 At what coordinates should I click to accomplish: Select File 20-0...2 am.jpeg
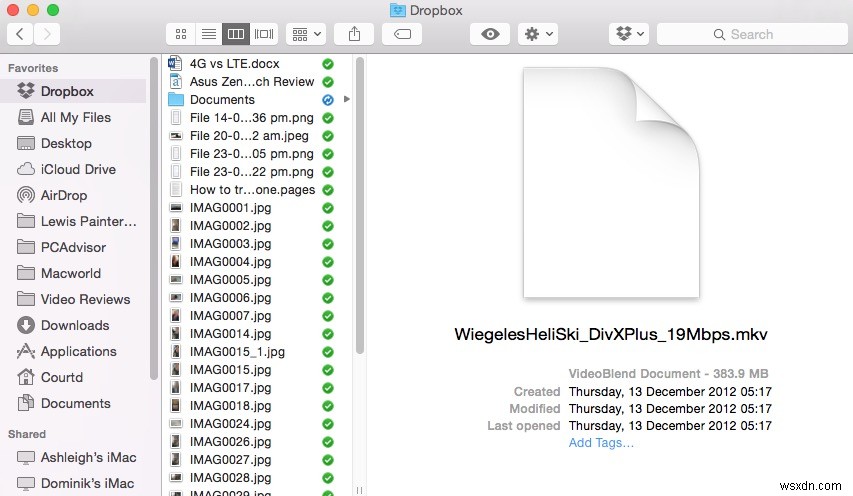[251, 135]
